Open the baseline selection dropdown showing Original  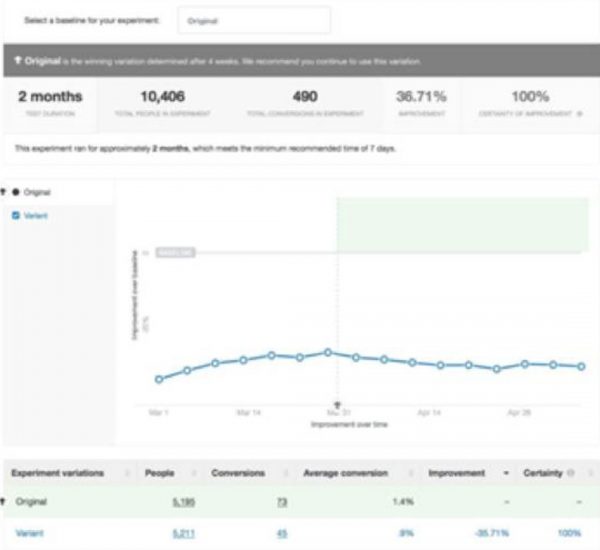pyautogui.click(x=254, y=19)
